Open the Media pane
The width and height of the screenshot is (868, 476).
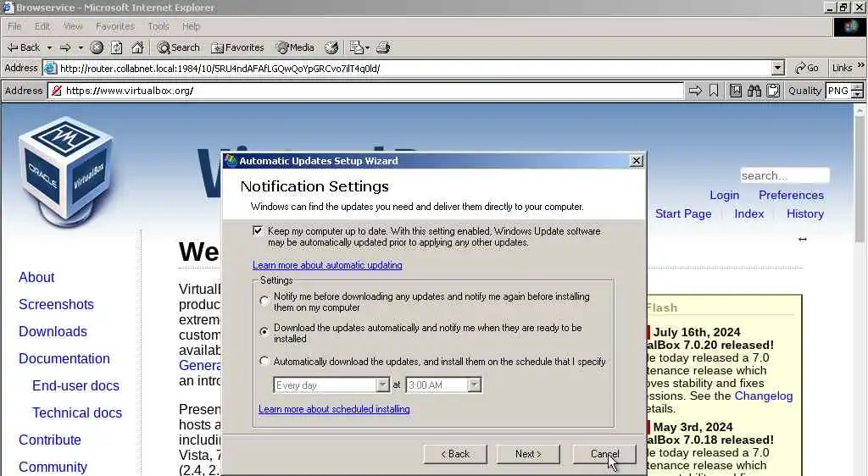point(296,47)
